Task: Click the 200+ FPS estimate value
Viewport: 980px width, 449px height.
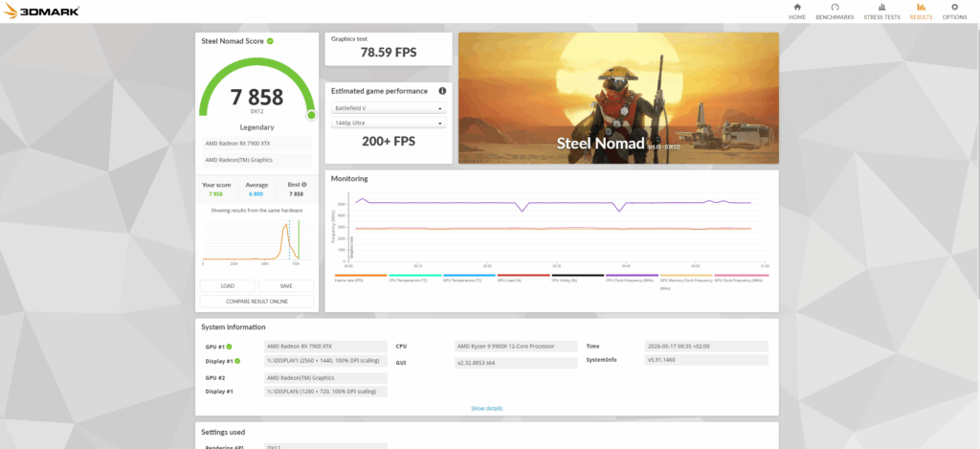Action: (389, 142)
